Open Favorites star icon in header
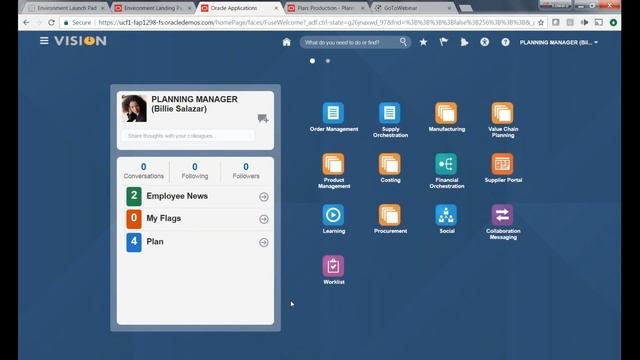This screenshot has width=640, height=360. (423, 42)
